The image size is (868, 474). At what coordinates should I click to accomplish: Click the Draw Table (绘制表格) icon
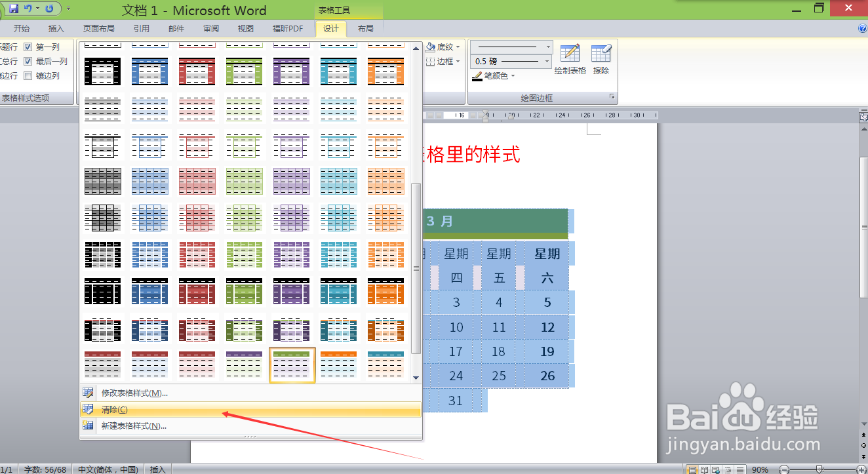coord(570,53)
